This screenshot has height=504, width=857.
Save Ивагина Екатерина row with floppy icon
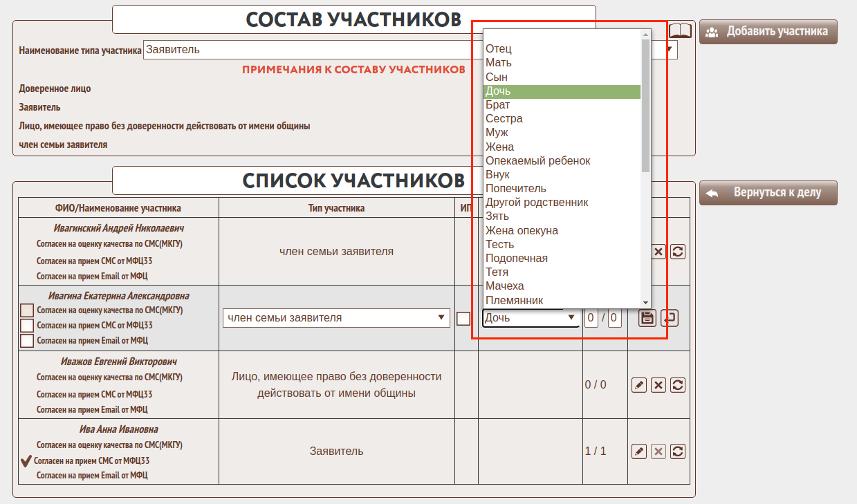(x=647, y=318)
